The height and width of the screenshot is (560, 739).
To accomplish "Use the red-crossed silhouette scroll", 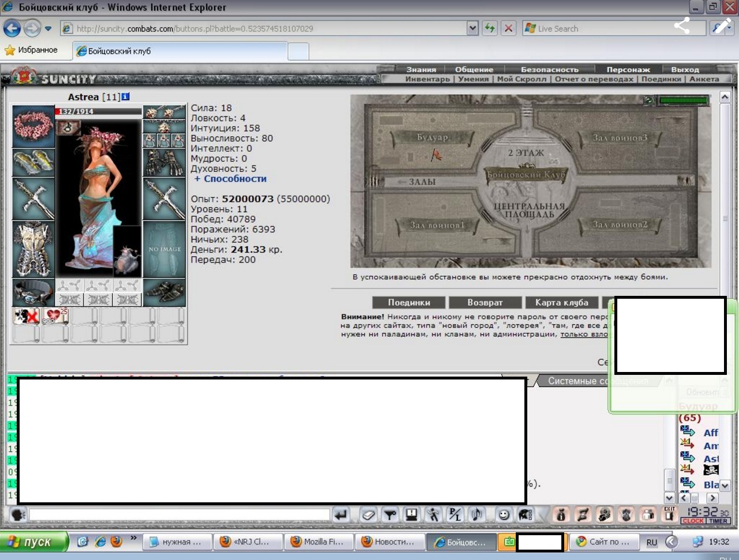I will click(x=27, y=316).
